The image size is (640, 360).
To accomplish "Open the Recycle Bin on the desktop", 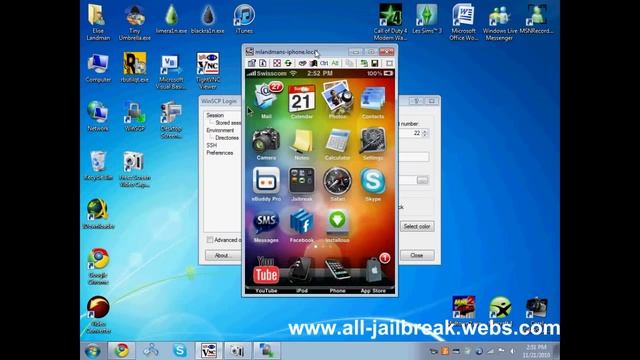I will tap(98, 165).
